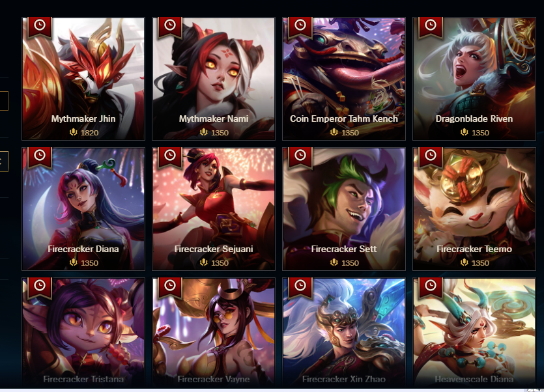The image size is (544, 392).
Task: Click the RP currency icon beside 1820
Action: [73, 132]
